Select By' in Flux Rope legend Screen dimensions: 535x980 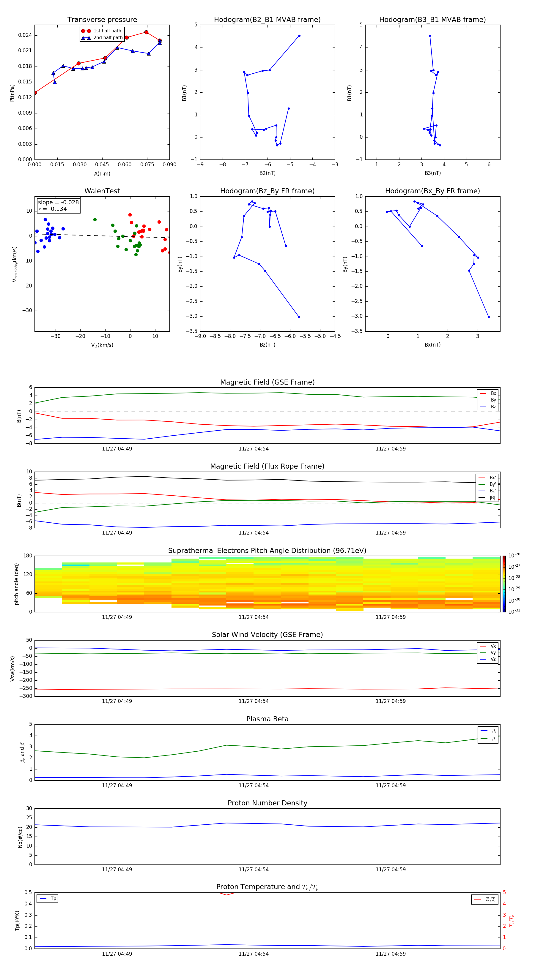click(x=487, y=484)
